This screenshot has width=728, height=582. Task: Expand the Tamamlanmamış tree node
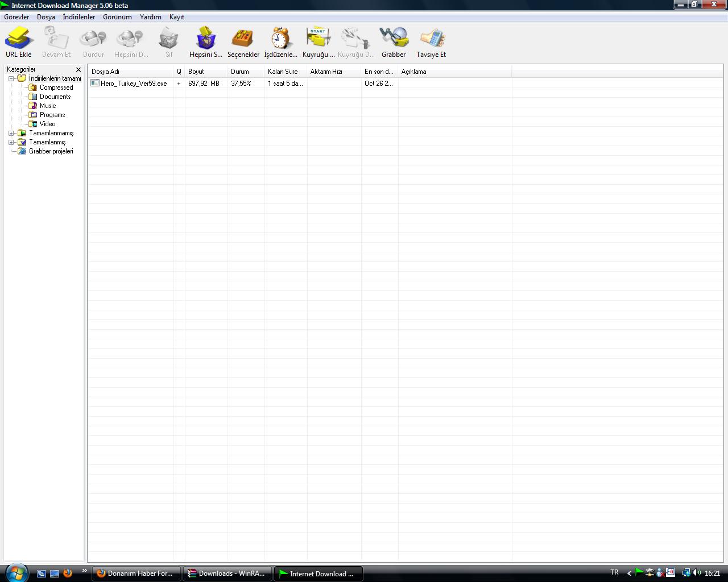pyautogui.click(x=11, y=133)
